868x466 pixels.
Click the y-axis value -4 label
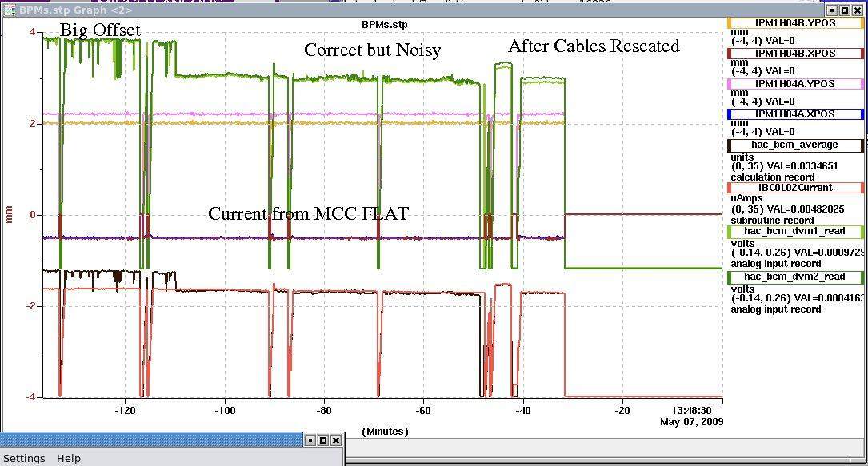[30, 397]
